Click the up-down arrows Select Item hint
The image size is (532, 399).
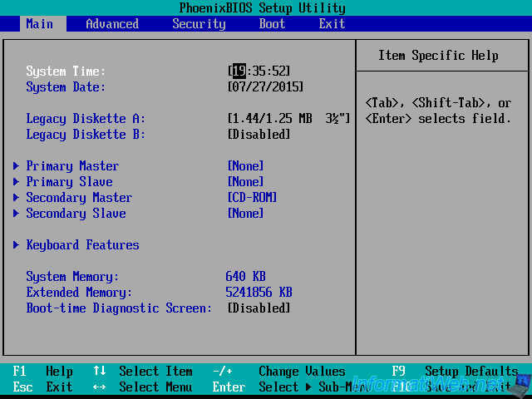tap(142, 372)
